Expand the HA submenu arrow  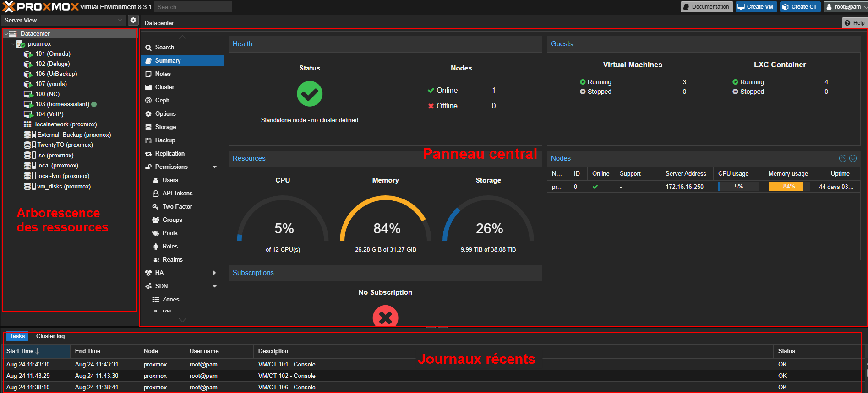(214, 273)
